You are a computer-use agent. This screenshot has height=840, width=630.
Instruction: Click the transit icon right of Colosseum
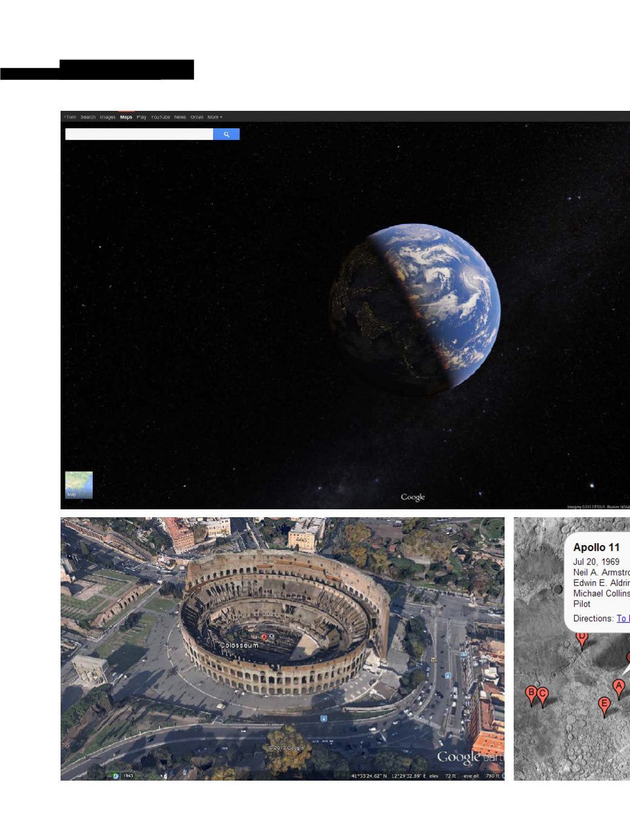[x=448, y=676]
